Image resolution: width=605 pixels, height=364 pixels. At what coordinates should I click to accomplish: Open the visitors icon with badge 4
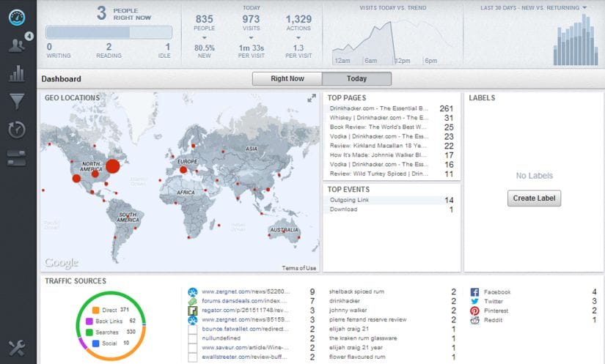pyautogui.click(x=17, y=45)
